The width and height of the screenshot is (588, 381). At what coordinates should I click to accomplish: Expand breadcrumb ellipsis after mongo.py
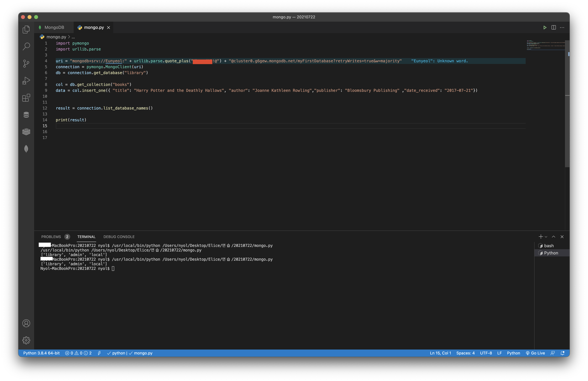tap(73, 37)
